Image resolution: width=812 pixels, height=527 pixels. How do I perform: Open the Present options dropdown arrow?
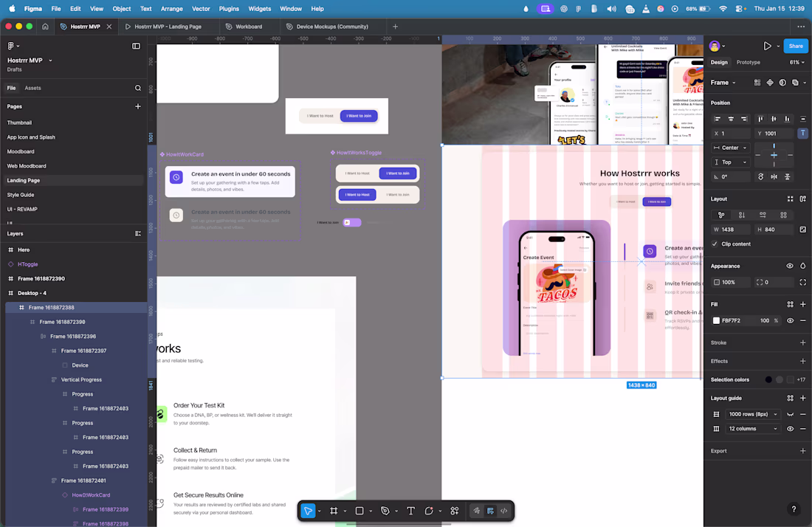(x=778, y=46)
